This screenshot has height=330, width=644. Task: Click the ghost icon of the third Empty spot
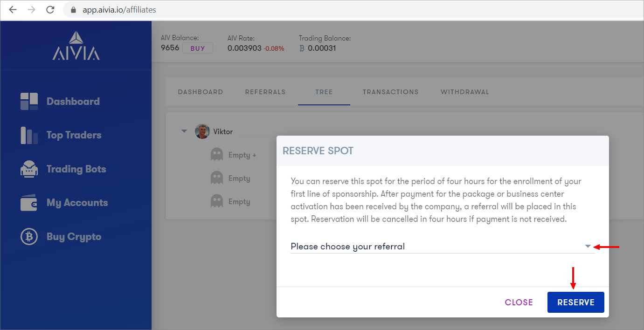(217, 201)
